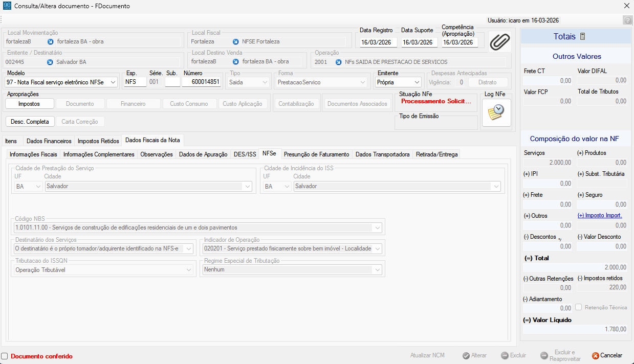Click the Número field 600014851

point(202,82)
